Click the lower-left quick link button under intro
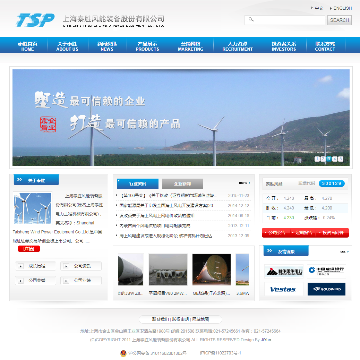Image resolution: width=360 pixels, height=360 pixels. click(36, 280)
